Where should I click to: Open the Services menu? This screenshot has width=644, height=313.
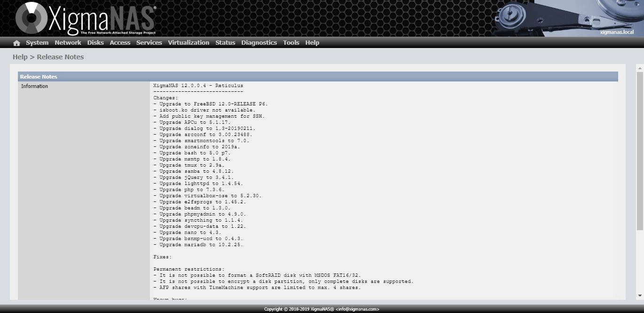point(149,43)
